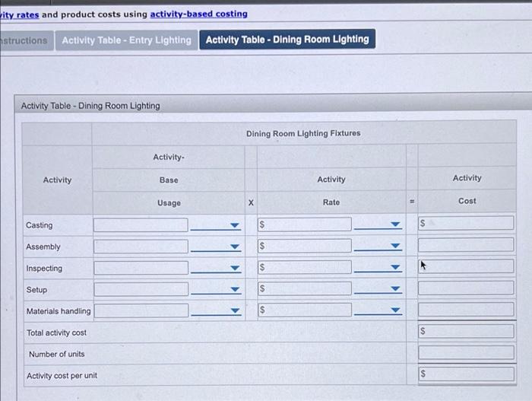Click Inspecting activity-base usage input field
532x401 pixels.
tap(141, 268)
